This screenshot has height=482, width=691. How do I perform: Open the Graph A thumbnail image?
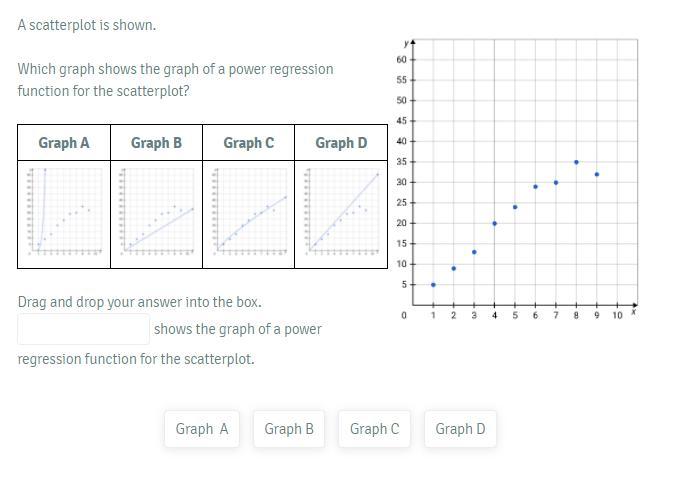pos(64,211)
